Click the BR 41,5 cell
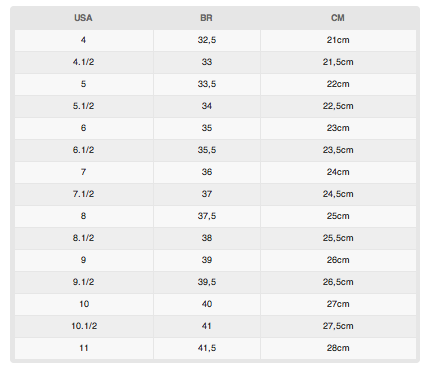Screen dimensions: 428x368 coord(207,348)
